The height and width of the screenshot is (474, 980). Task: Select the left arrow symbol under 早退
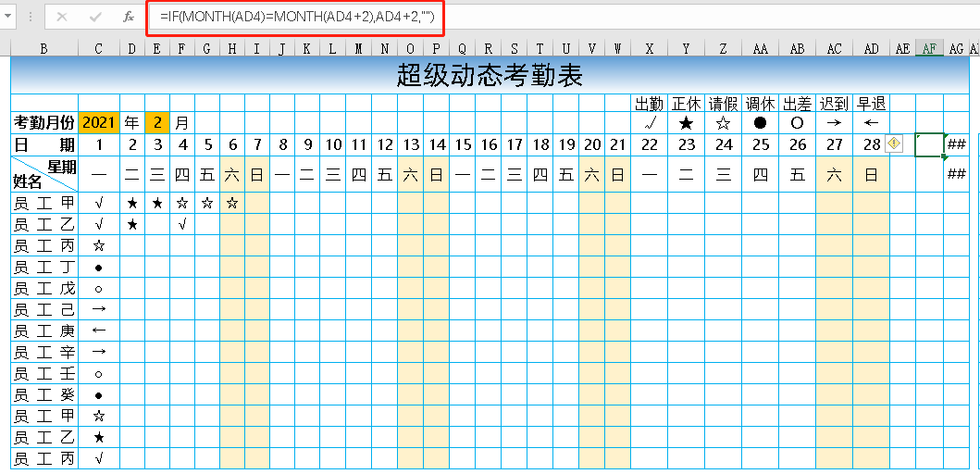pos(871,123)
